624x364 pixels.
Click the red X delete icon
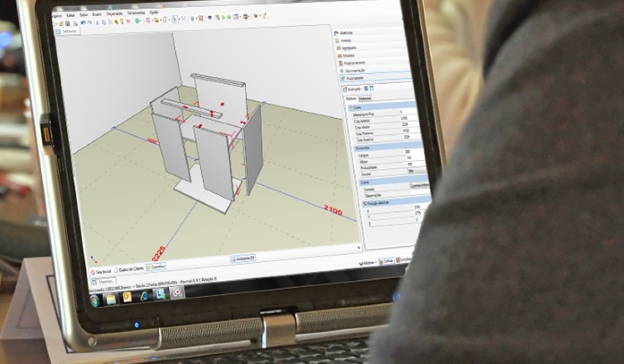click(128, 21)
